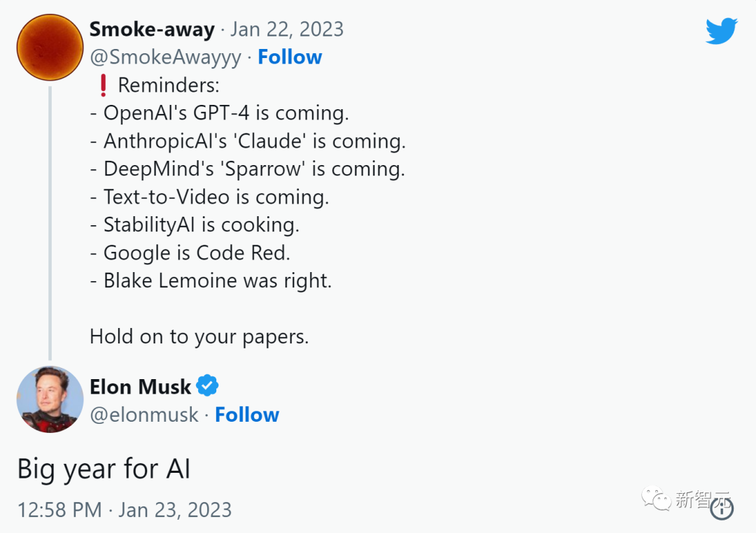Viewport: 756px width, 533px height.
Task: Click the "Hold on to your papers." line
Action: (199, 336)
